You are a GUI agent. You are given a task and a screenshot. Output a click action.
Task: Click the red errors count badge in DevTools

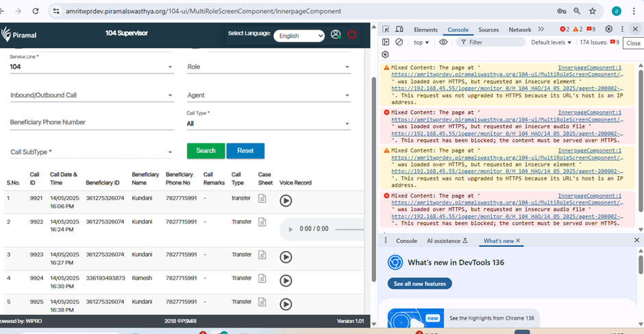565,29
